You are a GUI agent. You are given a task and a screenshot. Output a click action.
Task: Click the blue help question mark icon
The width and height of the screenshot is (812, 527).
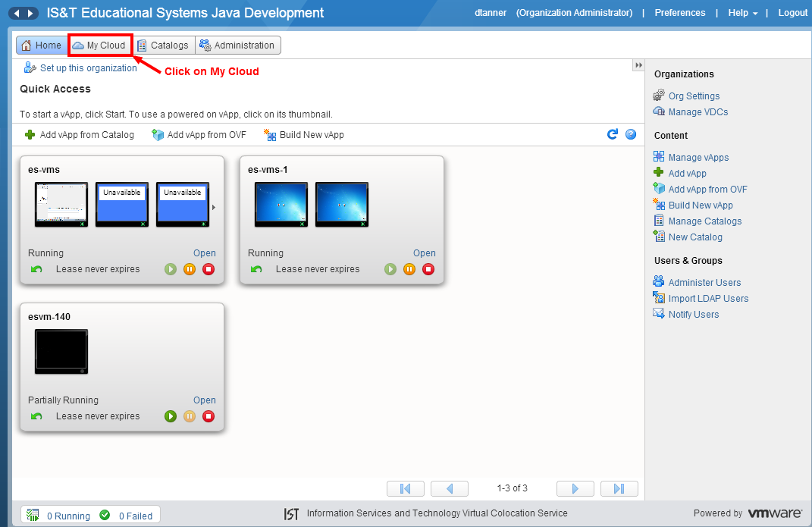[x=631, y=134]
